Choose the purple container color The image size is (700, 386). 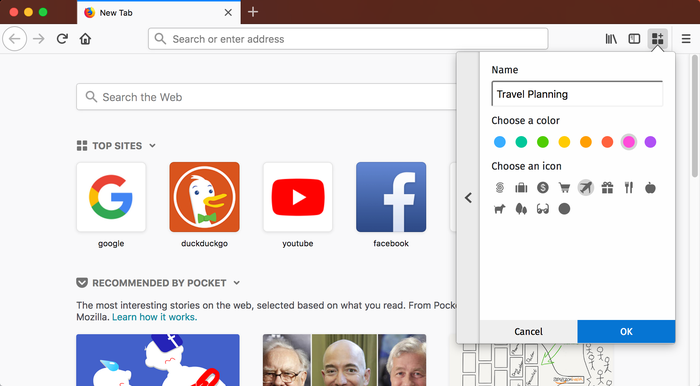click(650, 142)
